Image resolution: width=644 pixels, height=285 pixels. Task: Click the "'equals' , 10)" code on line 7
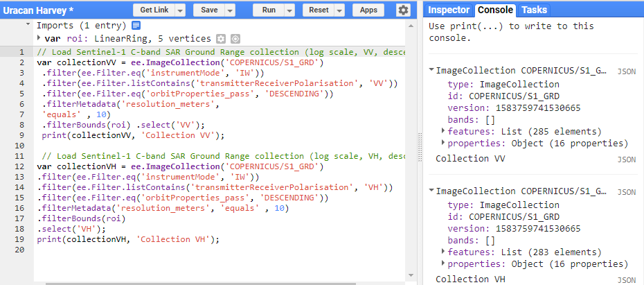76,114
